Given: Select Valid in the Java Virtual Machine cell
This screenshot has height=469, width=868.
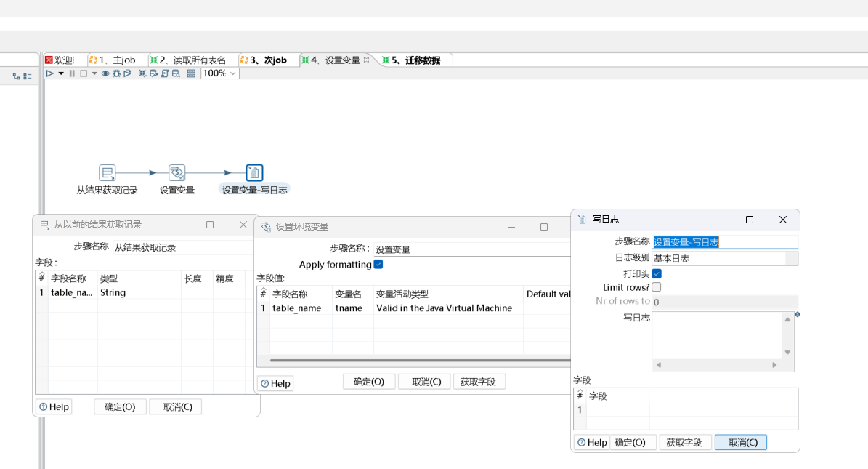Looking at the screenshot, I should click(448, 308).
